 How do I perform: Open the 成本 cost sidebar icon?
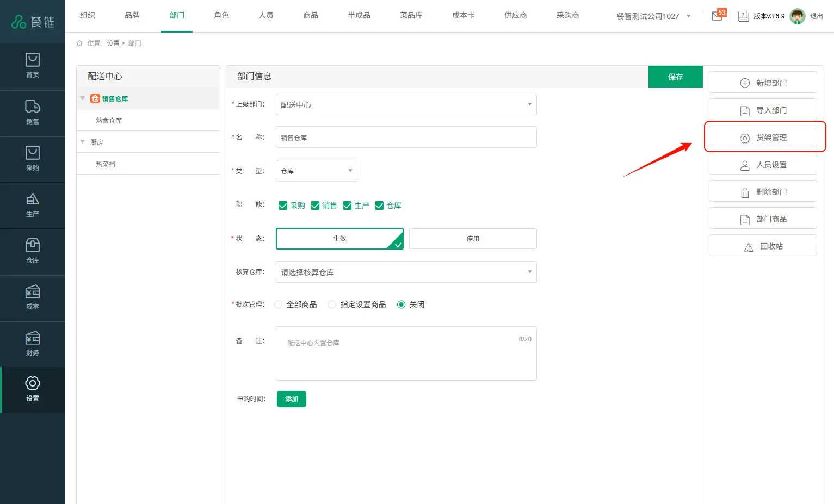pyautogui.click(x=33, y=297)
